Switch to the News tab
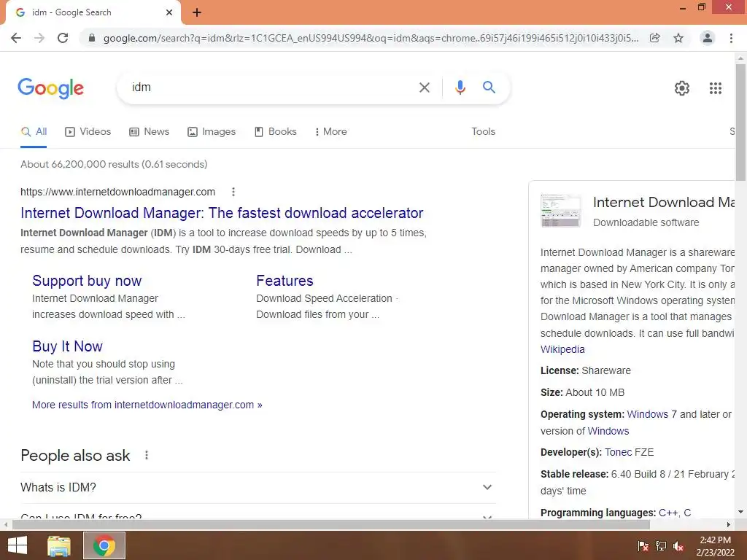Screen dimensions: 747x560 [149, 132]
